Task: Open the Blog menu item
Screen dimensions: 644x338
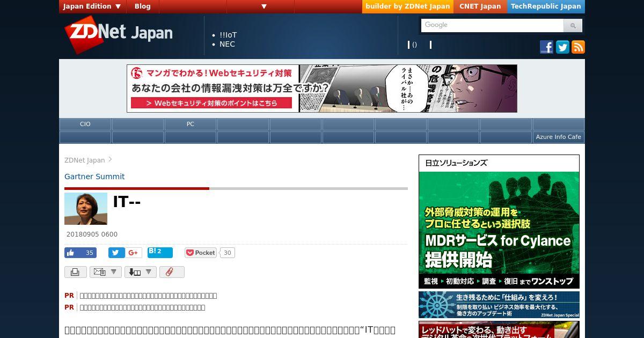Action: pyautogui.click(x=143, y=6)
